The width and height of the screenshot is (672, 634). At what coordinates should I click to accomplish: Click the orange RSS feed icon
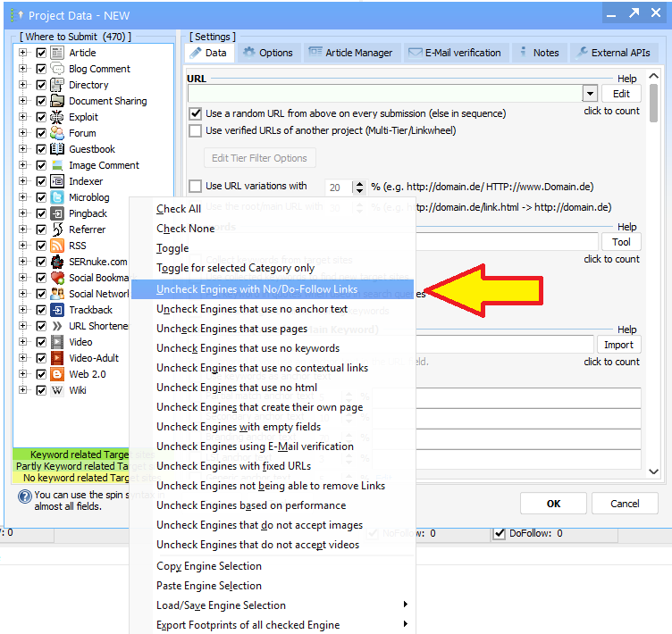pos(57,246)
